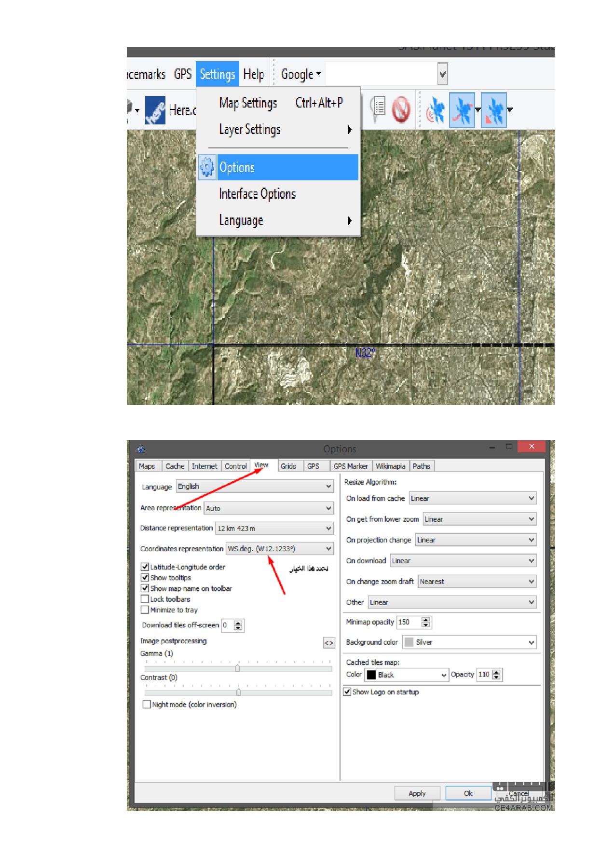Click the gear icon beside Options

[x=207, y=167]
